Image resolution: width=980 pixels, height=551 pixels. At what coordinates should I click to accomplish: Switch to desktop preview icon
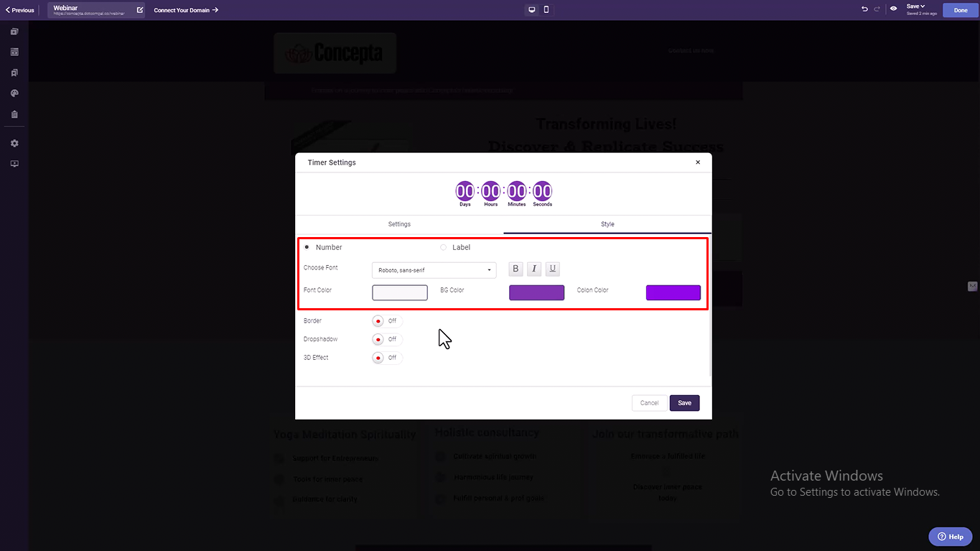[532, 9]
